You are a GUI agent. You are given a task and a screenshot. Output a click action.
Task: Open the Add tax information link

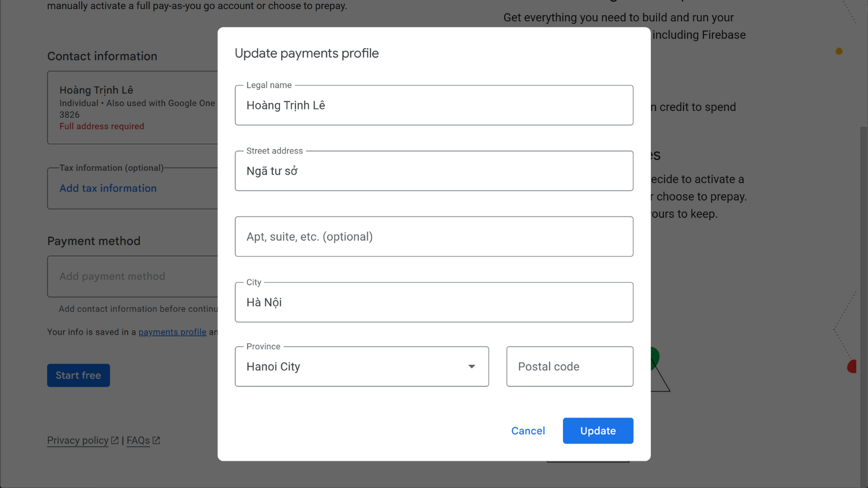pos(108,188)
